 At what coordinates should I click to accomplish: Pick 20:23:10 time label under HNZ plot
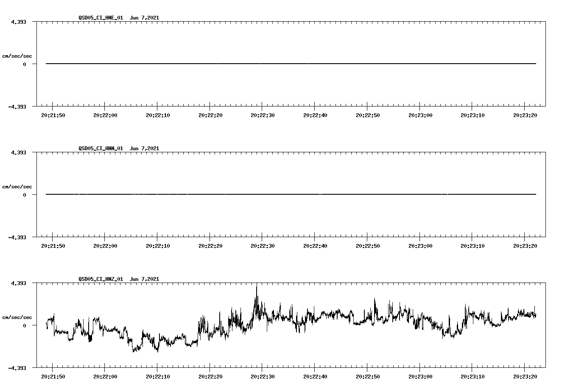(473, 376)
